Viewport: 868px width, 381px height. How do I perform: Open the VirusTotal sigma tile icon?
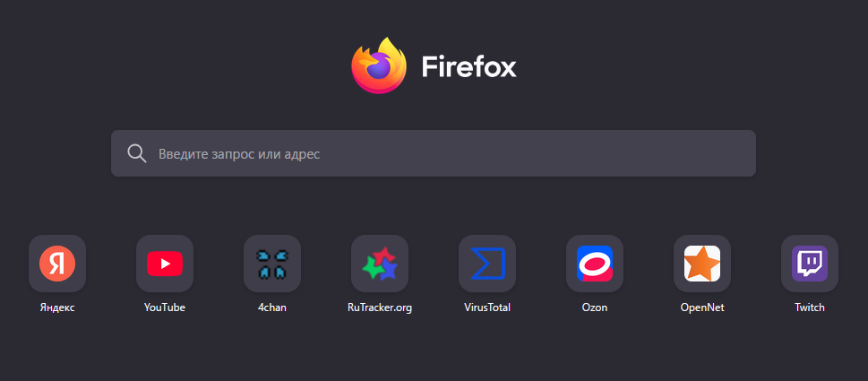pyautogui.click(x=487, y=264)
